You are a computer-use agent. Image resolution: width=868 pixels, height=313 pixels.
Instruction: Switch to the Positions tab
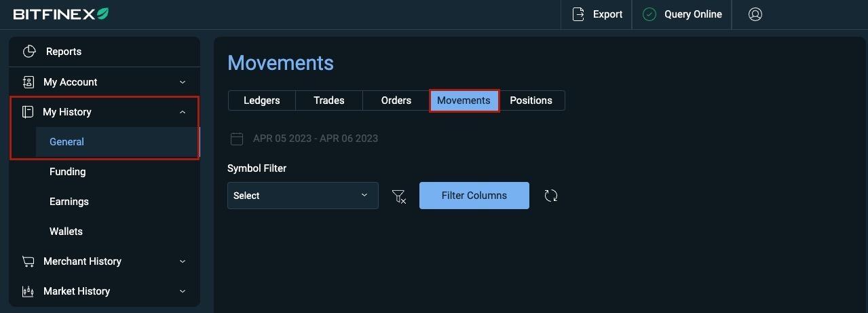coord(531,100)
